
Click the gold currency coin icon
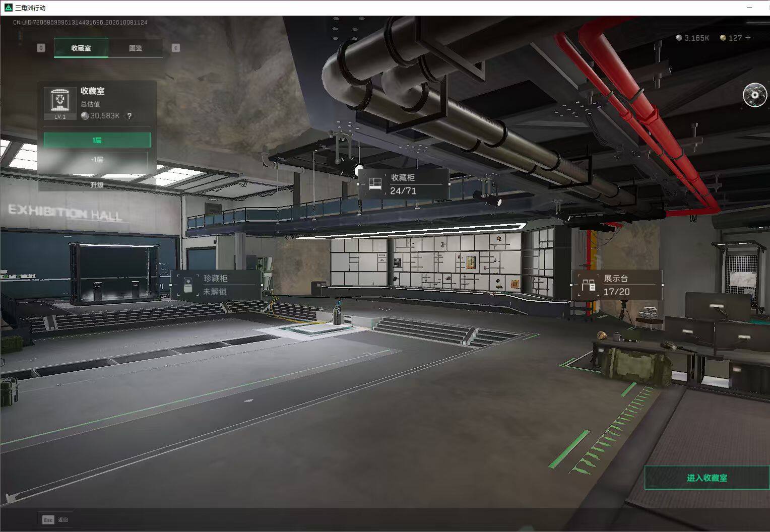click(723, 38)
